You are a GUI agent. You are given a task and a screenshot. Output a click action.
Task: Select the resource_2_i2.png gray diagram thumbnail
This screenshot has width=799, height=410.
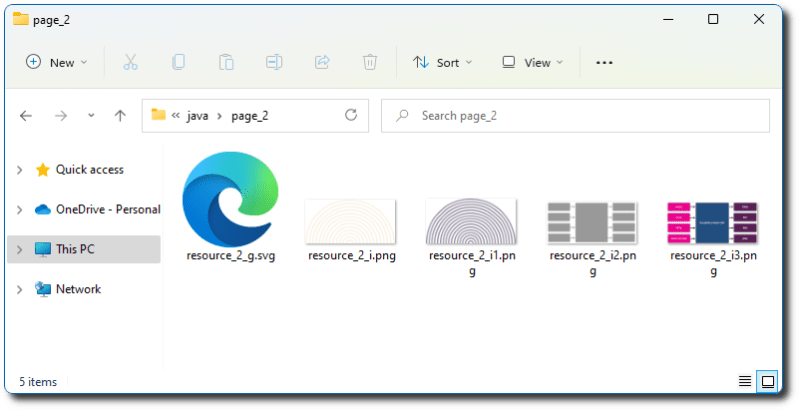point(592,223)
